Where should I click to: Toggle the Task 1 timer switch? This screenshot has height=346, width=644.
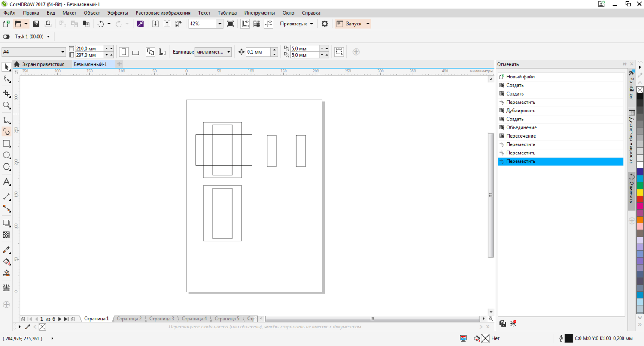click(6, 37)
